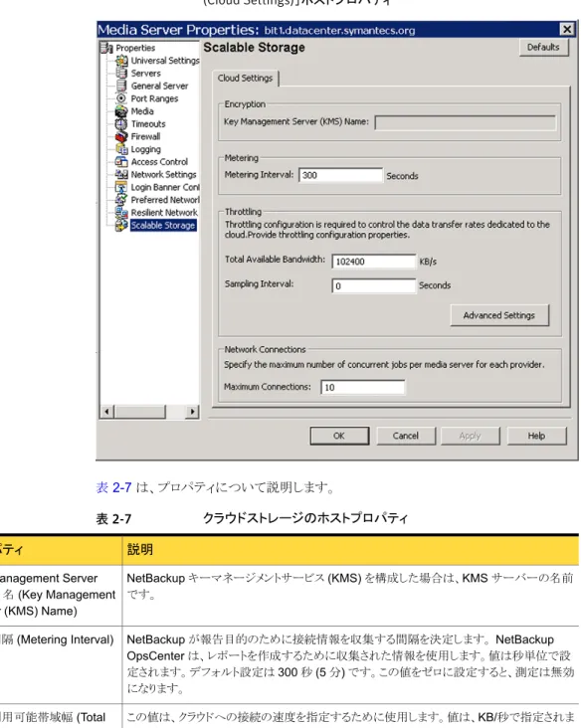Click the Logging icon
The height and width of the screenshot is (728, 581).
(121, 149)
